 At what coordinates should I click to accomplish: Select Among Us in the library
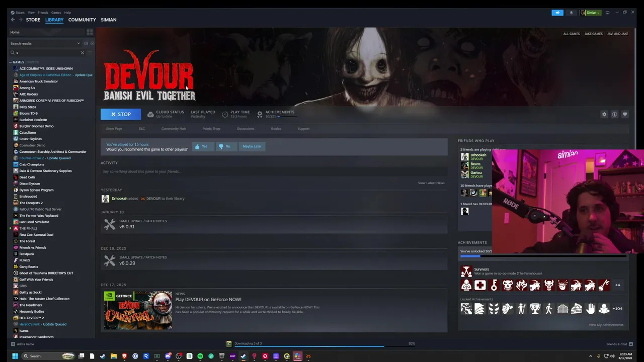pos(27,87)
